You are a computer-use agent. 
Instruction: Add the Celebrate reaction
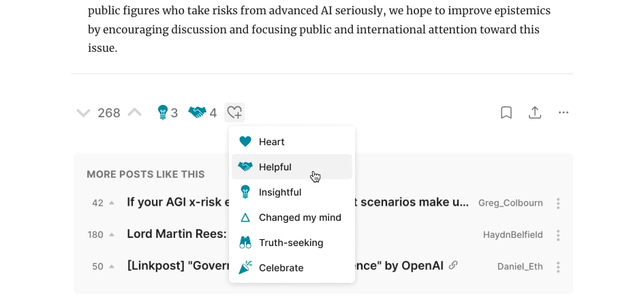pos(281,268)
